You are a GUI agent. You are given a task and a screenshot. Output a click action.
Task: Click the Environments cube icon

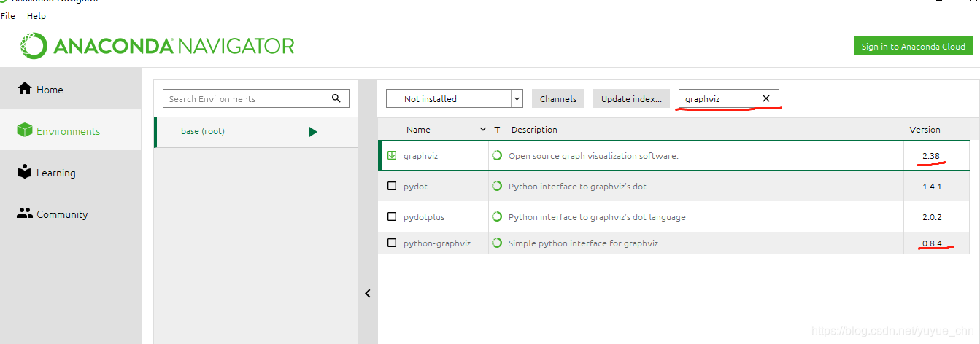click(x=25, y=130)
